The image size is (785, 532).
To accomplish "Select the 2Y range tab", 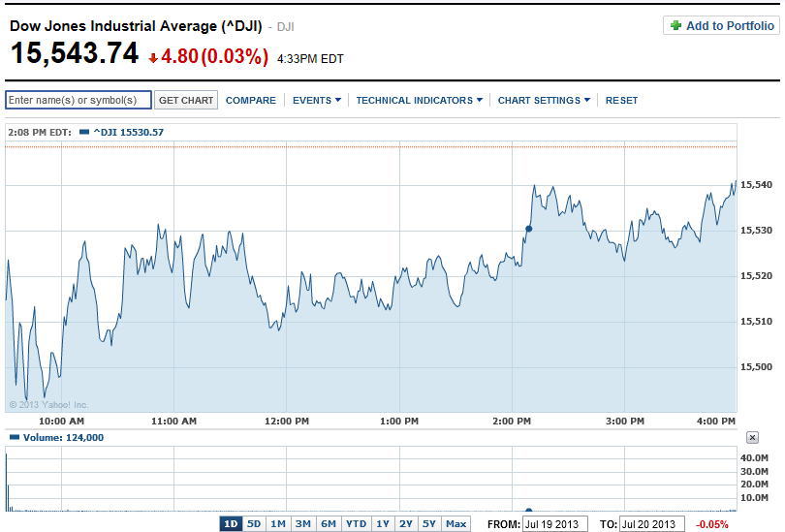I will (406, 524).
